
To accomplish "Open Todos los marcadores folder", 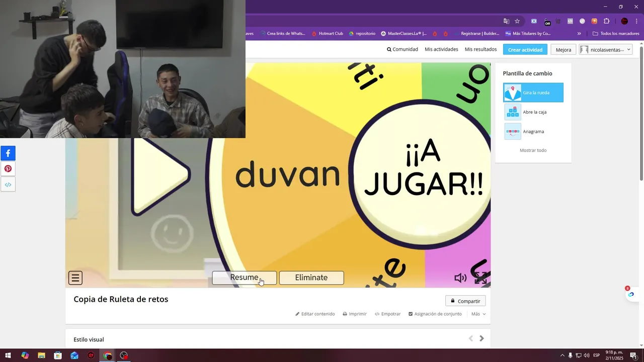I will click(x=616, y=34).
